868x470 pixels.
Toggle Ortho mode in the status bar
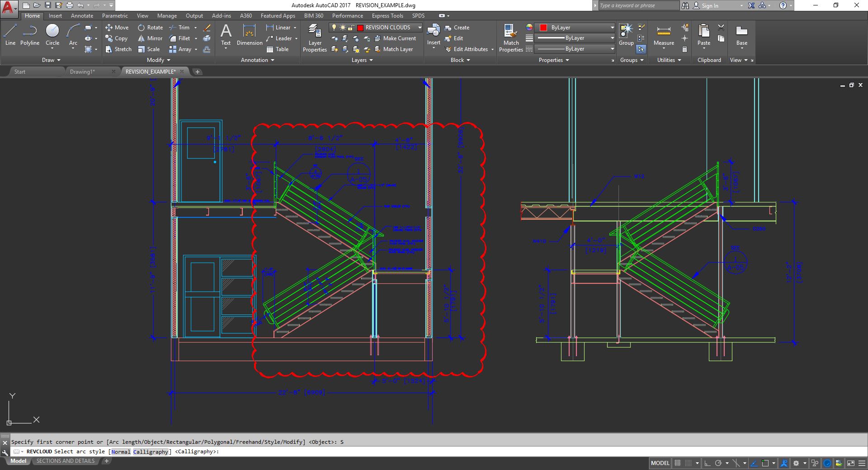pyautogui.click(x=708, y=463)
